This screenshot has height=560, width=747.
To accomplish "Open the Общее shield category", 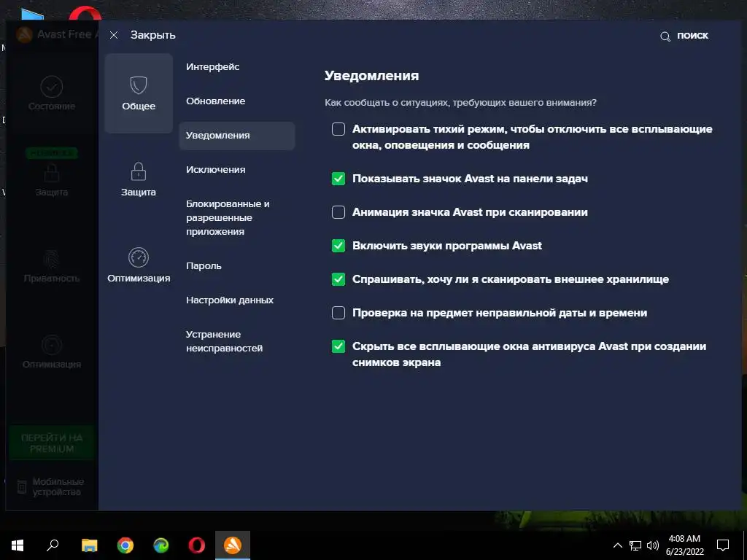I will click(x=139, y=93).
